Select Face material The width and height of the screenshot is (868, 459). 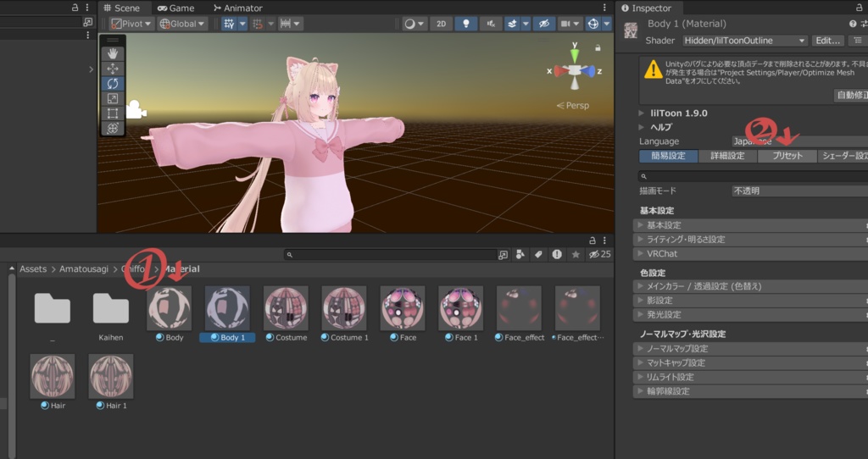click(403, 313)
